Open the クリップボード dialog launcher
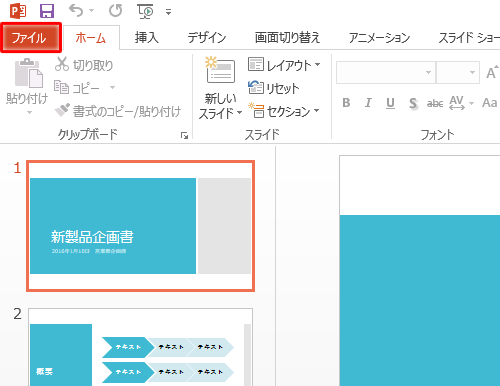This screenshot has height=386, width=500. tap(184, 135)
